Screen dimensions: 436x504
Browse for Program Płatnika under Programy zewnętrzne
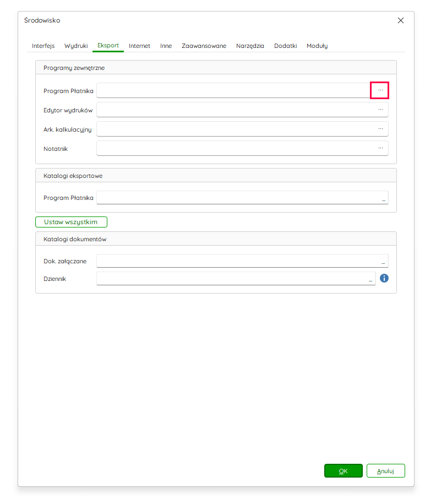(x=380, y=90)
